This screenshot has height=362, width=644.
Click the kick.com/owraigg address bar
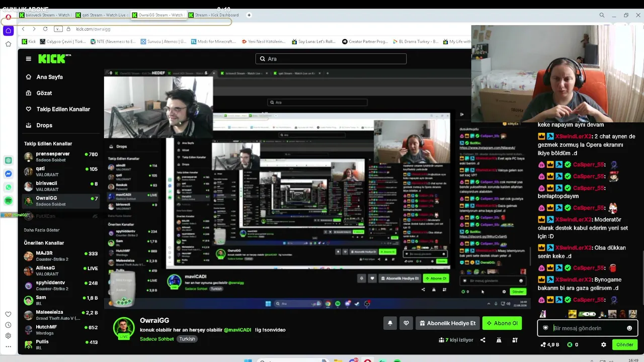click(x=93, y=29)
